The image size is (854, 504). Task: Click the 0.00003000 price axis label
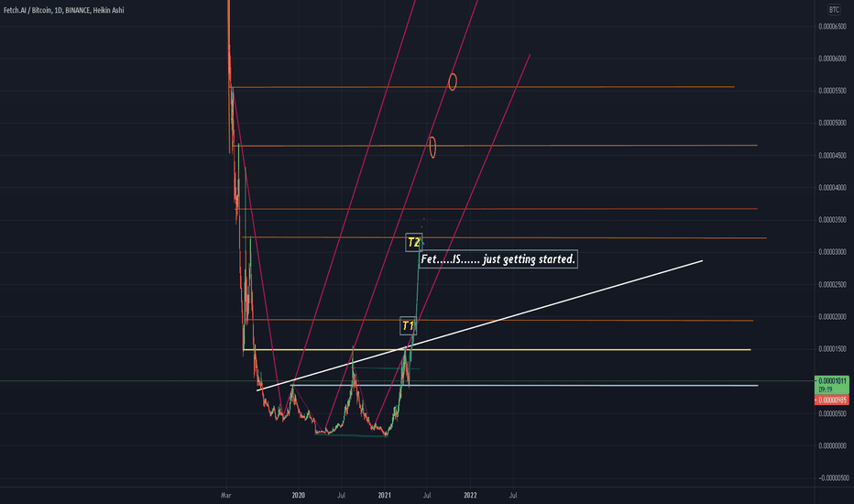pyautogui.click(x=833, y=252)
